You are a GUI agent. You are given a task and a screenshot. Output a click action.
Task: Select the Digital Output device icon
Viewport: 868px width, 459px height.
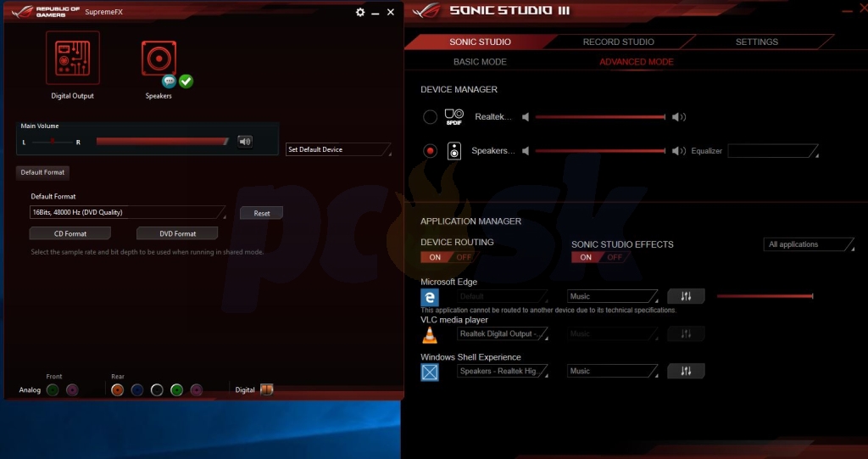click(73, 58)
